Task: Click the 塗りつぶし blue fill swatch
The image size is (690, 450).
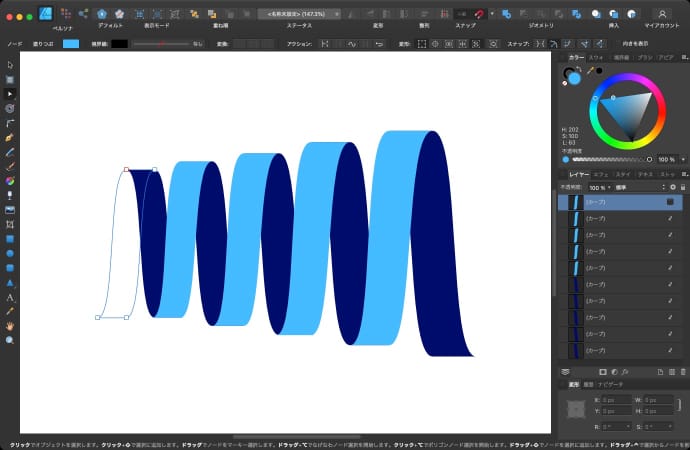Action: click(x=71, y=44)
